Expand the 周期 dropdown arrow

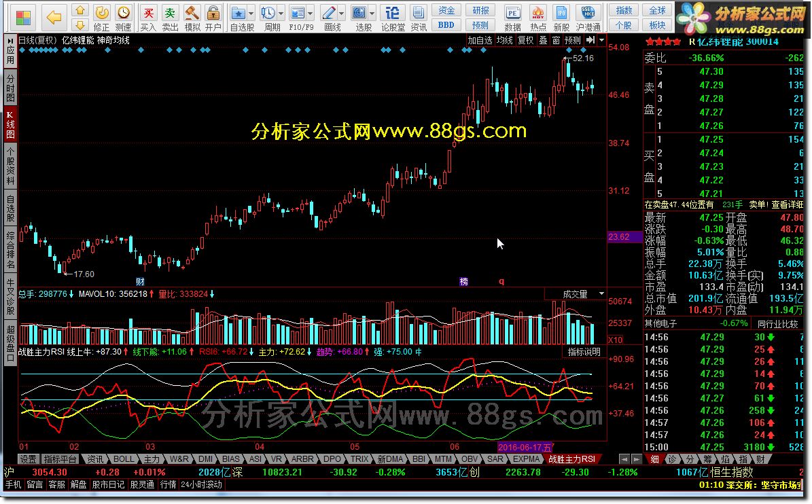[x=281, y=14]
